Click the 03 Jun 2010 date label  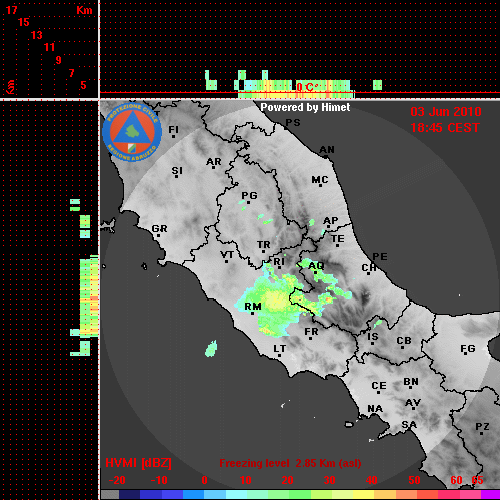(446, 112)
